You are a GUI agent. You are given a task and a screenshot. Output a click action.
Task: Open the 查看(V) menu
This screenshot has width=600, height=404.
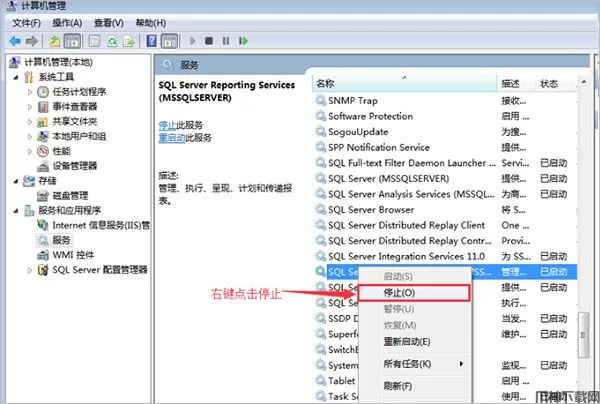coord(109,23)
